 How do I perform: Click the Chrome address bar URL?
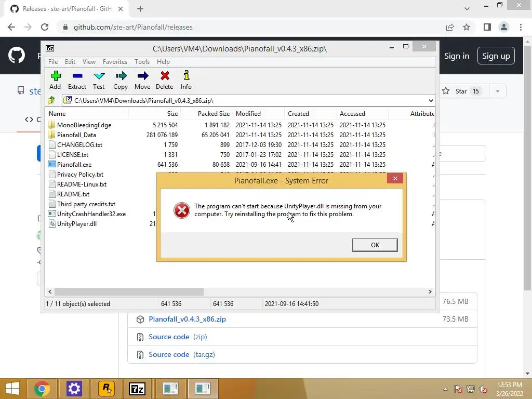(133, 27)
